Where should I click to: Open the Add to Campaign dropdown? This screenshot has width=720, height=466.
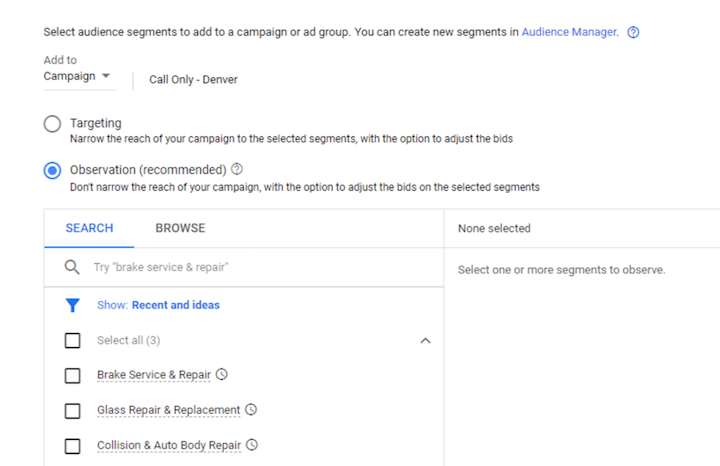click(x=77, y=76)
